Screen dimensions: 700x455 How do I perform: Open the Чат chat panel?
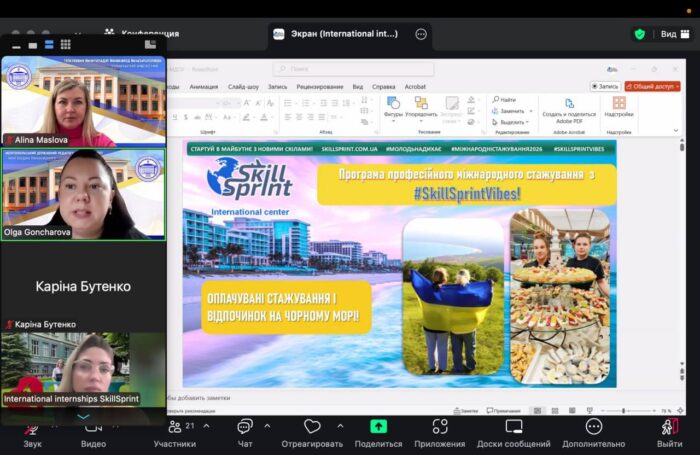pos(245,428)
